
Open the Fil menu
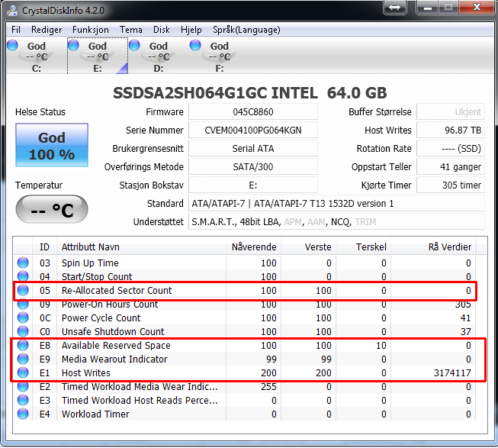[x=16, y=30]
